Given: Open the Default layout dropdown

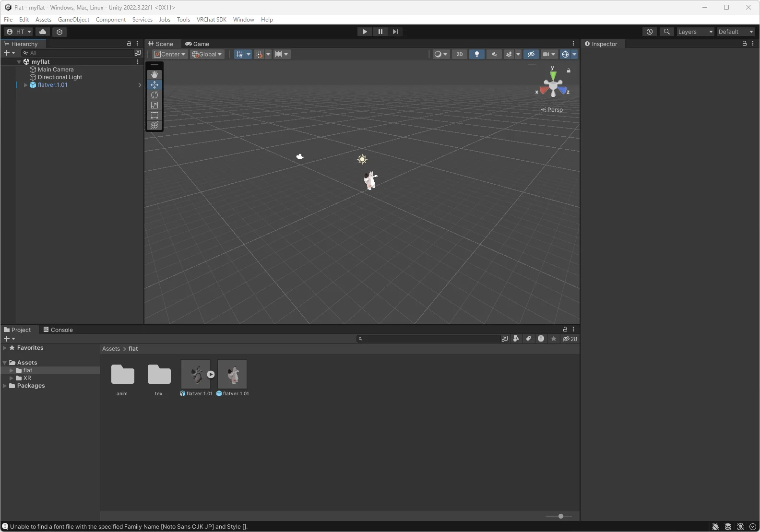Looking at the screenshot, I should pos(736,32).
